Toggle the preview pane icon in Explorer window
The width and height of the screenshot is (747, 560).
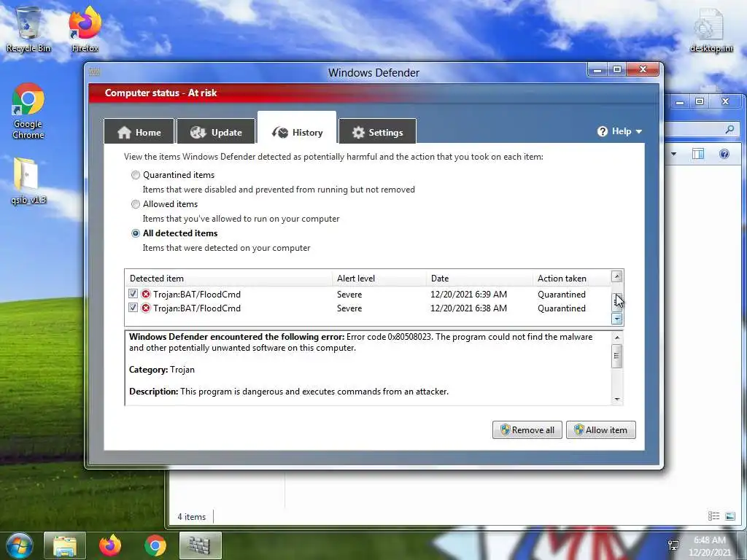click(698, 154)
